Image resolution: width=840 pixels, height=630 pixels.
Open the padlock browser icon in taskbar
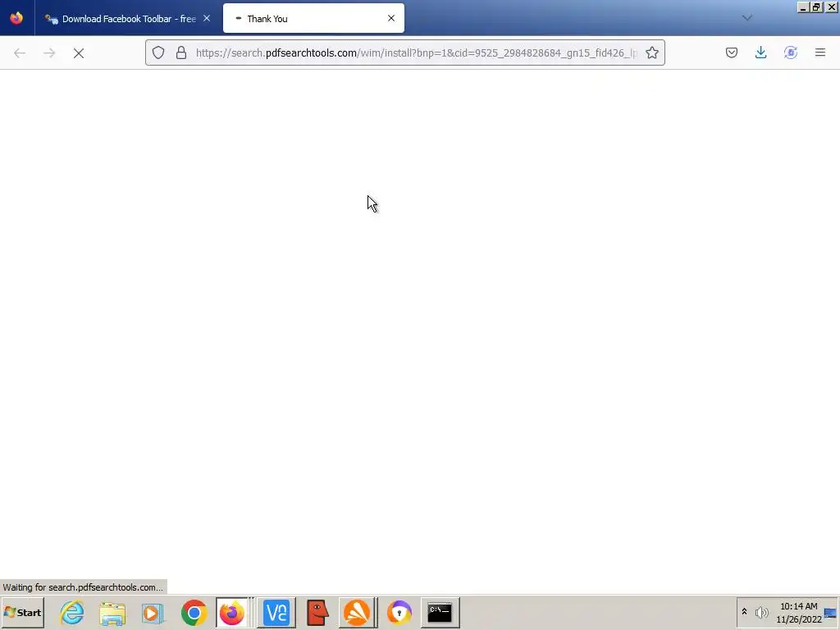pyautogui.click(x=399, y=612)
